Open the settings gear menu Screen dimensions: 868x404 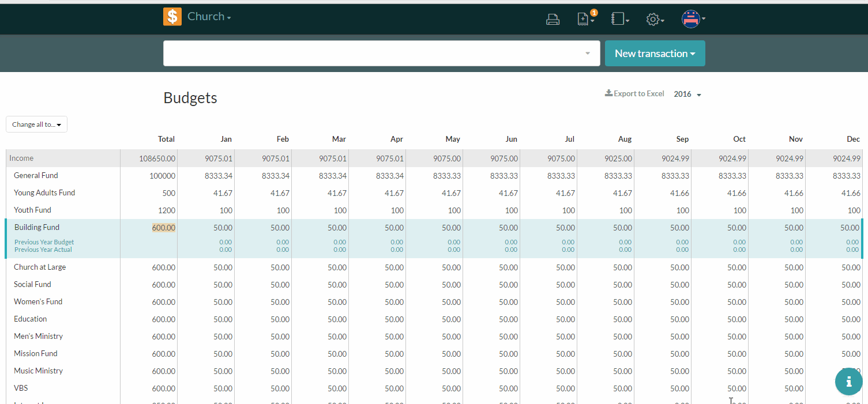coord(655,20)
